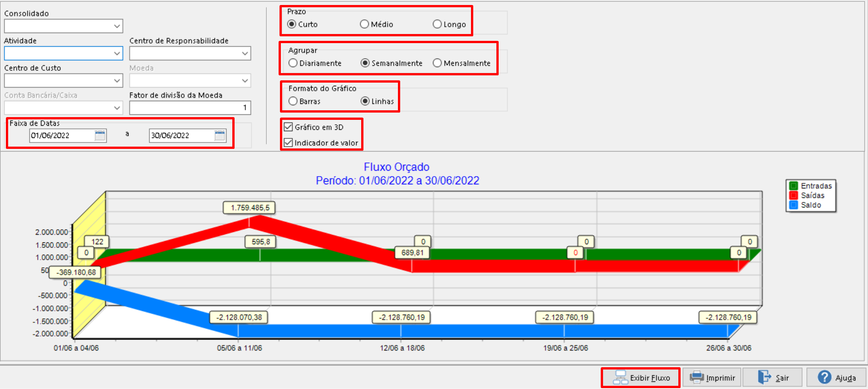This screenshot has height=389, width=868.
Task: Click axis label 01/06 a 04/06
Action: (76, 348)
